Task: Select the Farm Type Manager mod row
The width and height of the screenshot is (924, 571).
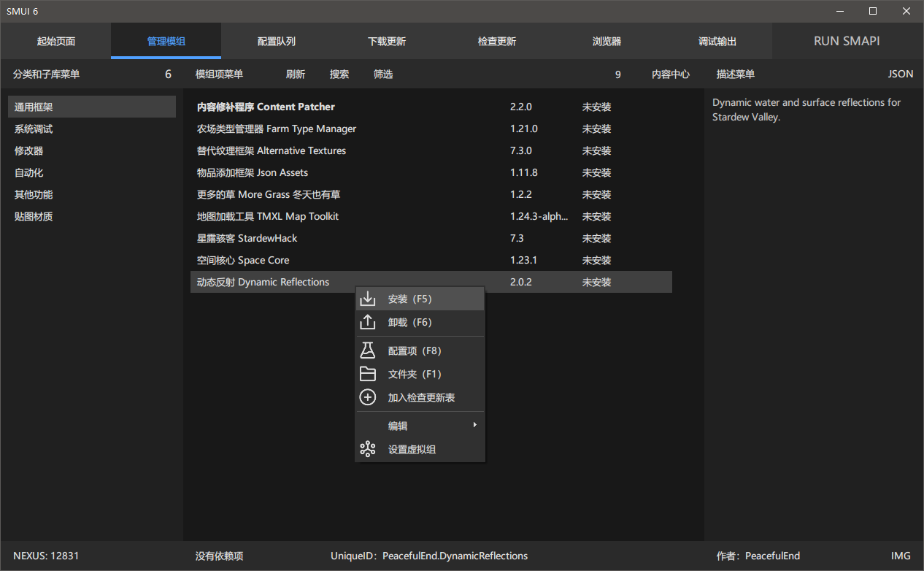Action: click(431, 129)
